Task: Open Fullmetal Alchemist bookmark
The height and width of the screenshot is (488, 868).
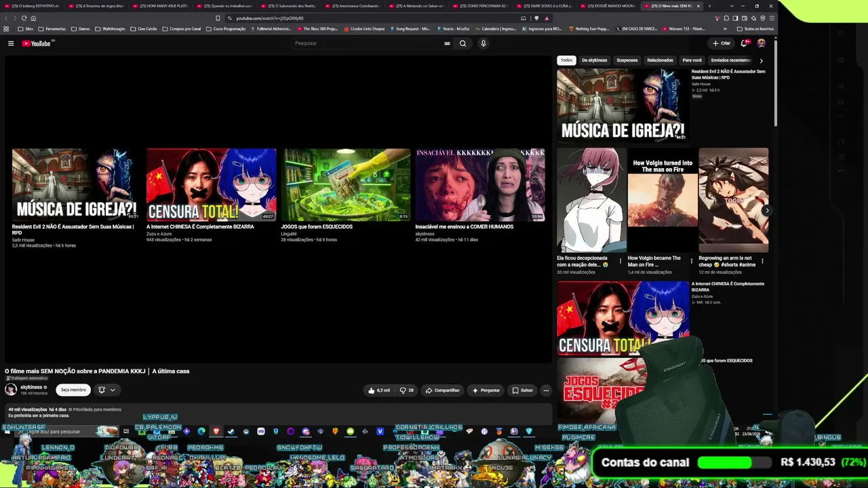Action: point(271,29)
